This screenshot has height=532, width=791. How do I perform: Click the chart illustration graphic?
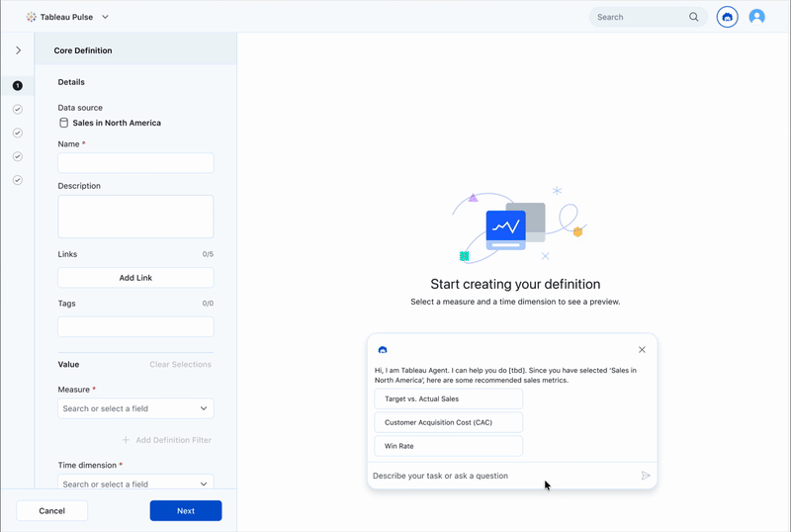pyautogui.click(x=518, y=225)
